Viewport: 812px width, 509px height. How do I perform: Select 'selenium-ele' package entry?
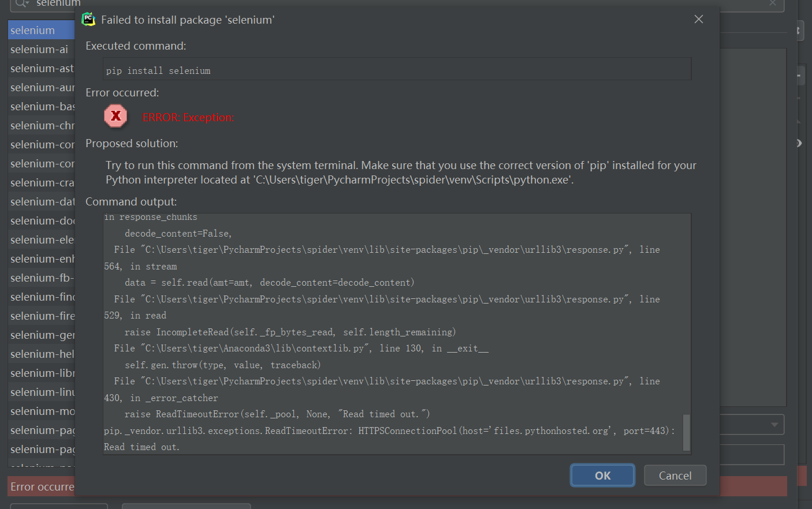coord(41,239)
